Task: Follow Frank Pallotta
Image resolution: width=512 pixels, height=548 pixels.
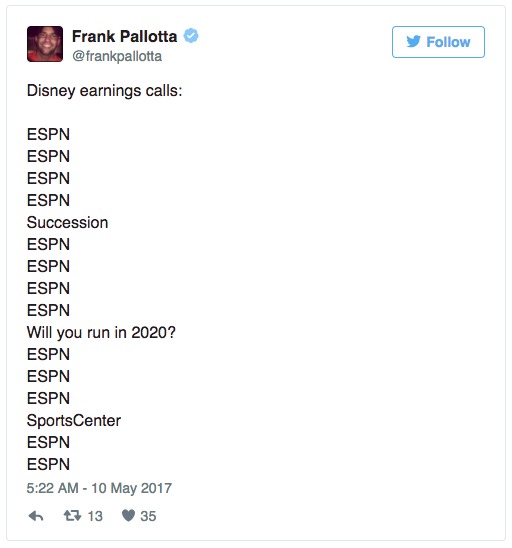Action: tap(438, 42)
